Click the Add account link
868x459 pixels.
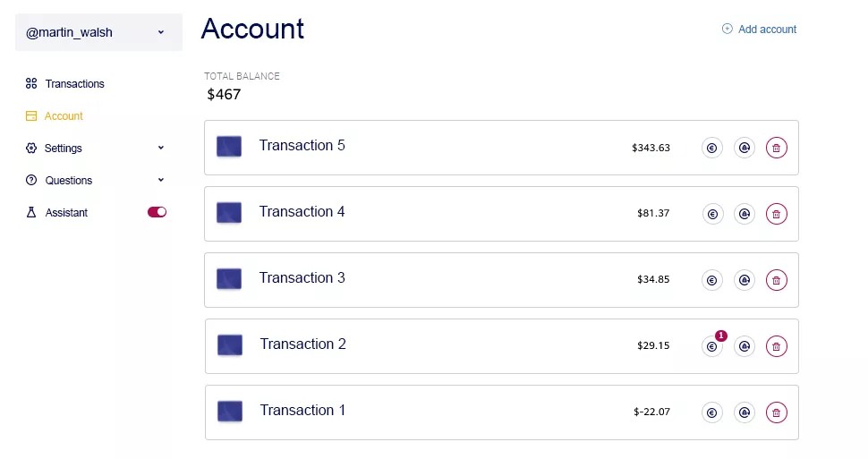(x=767, y=30)
